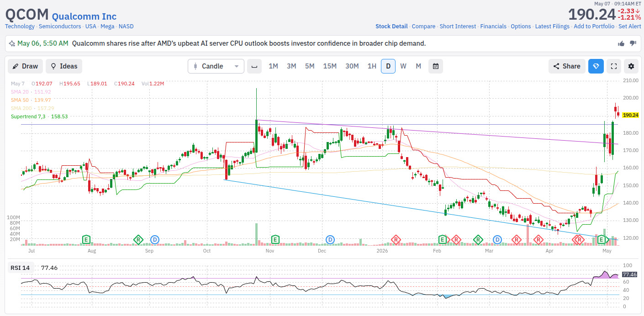
Task: Click the blue diamond premium icon
Action: 596,66
